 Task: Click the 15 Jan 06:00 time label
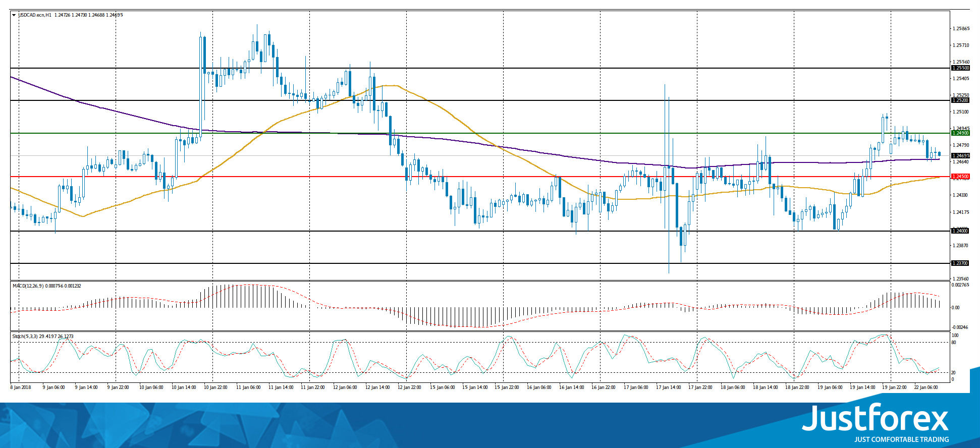click(x=442, y=387)
